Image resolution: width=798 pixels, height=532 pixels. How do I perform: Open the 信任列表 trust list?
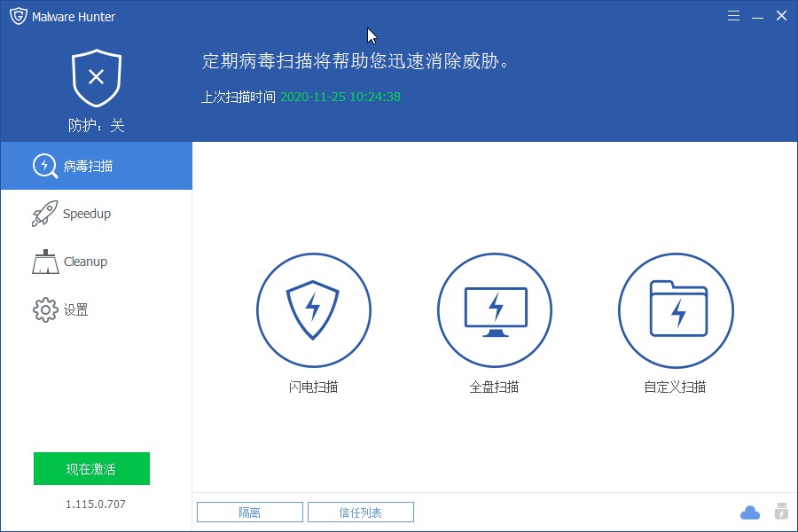tap(361, 512)
